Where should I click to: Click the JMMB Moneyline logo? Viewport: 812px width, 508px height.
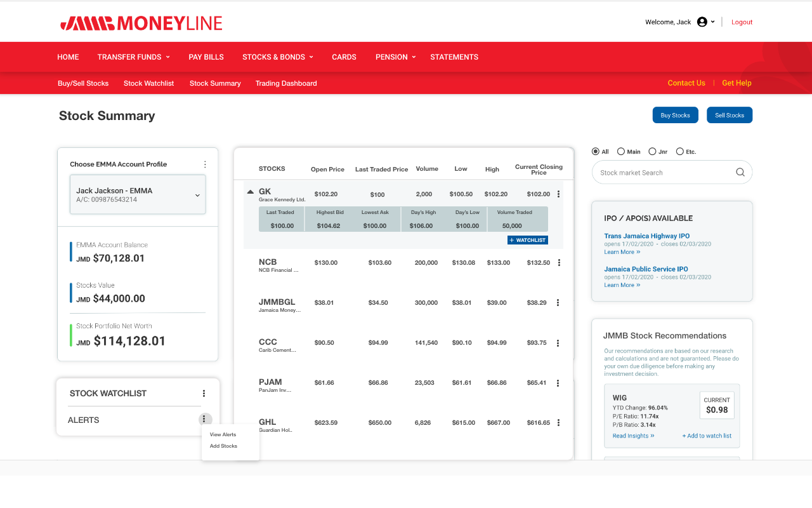[141, 23]
